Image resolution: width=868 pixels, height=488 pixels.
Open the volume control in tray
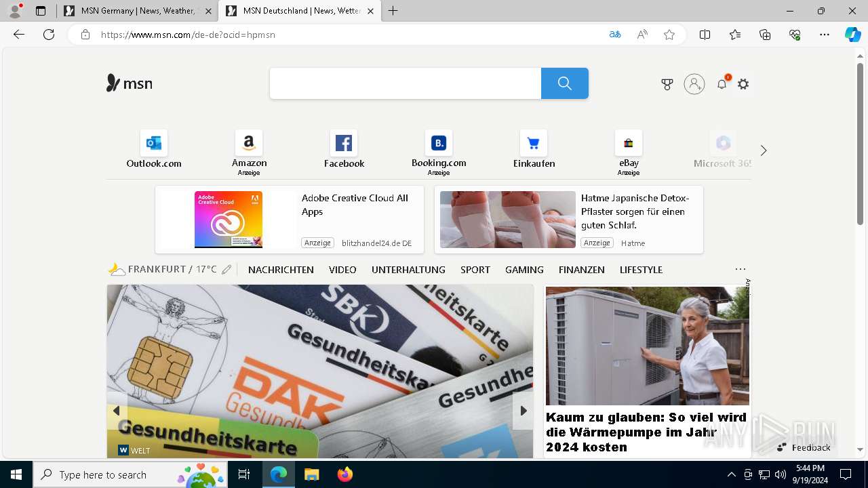(x=781, y=474)
